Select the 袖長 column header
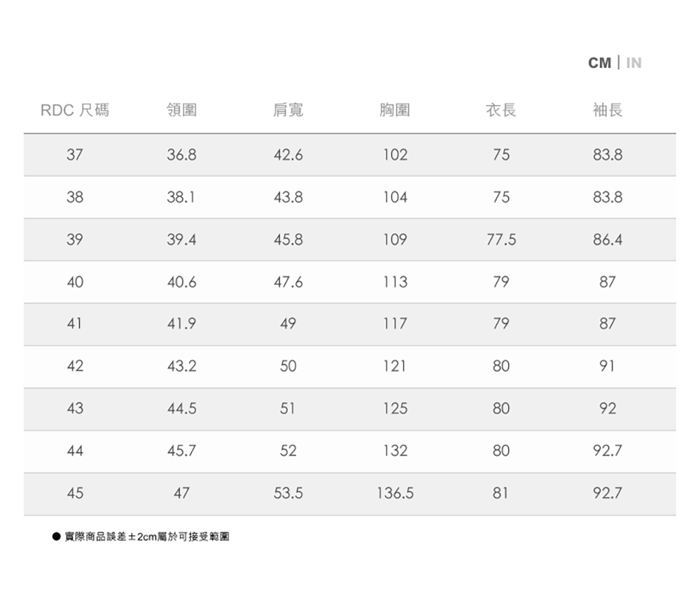 point(607,110)
